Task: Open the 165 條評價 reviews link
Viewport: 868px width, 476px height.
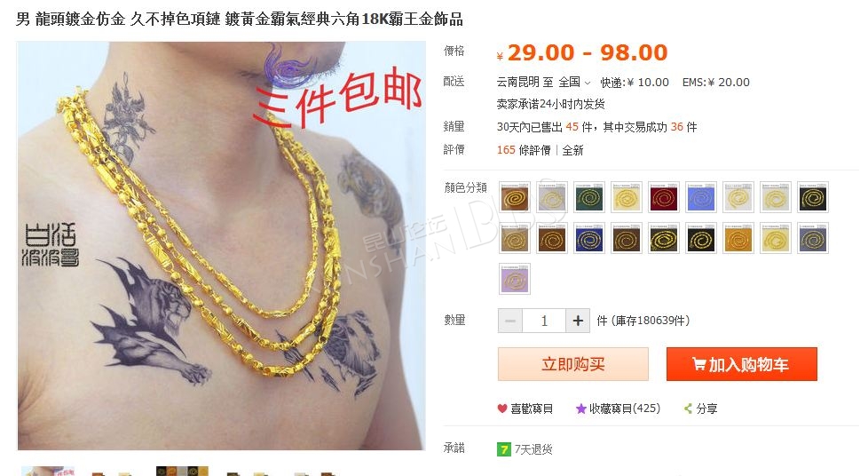Action: (x=524, y=150)
